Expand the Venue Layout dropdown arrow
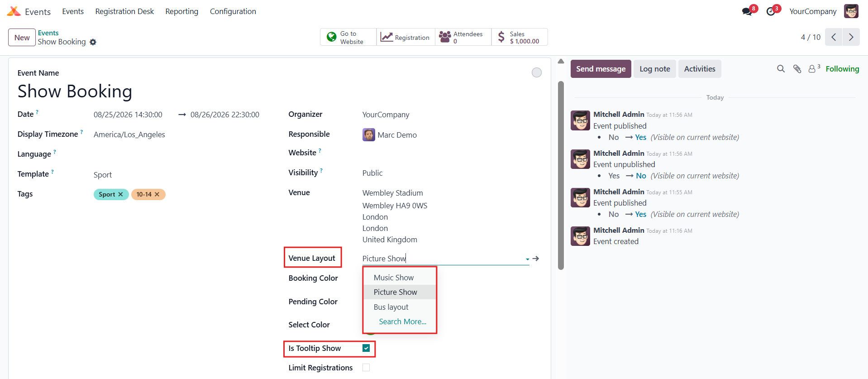 (527, 259)
